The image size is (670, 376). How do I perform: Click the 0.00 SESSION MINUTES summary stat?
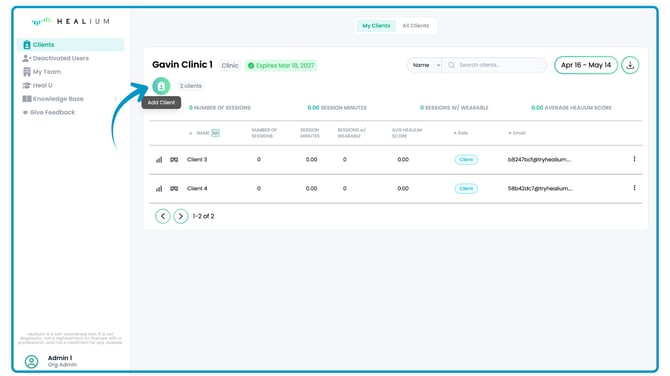click(x=337, y=108)
